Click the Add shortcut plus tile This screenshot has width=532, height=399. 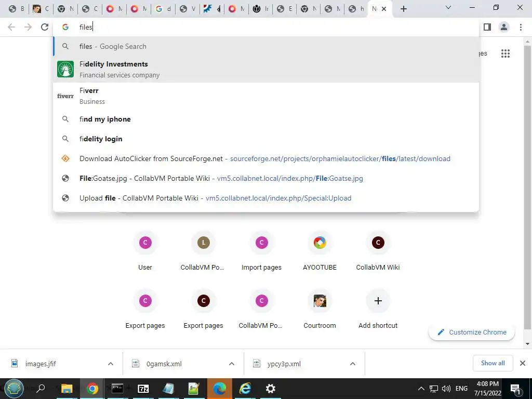[378, 309]
